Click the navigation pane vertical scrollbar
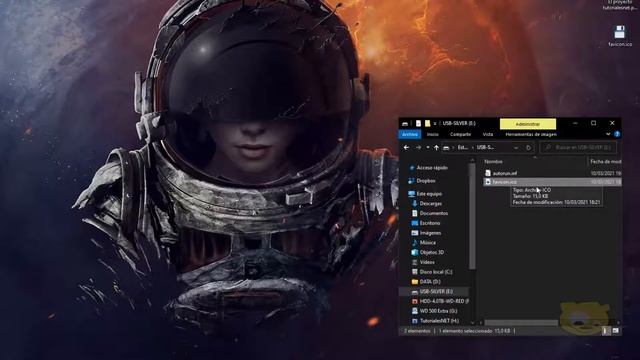 pyautogui.click(x=473, y=216)
